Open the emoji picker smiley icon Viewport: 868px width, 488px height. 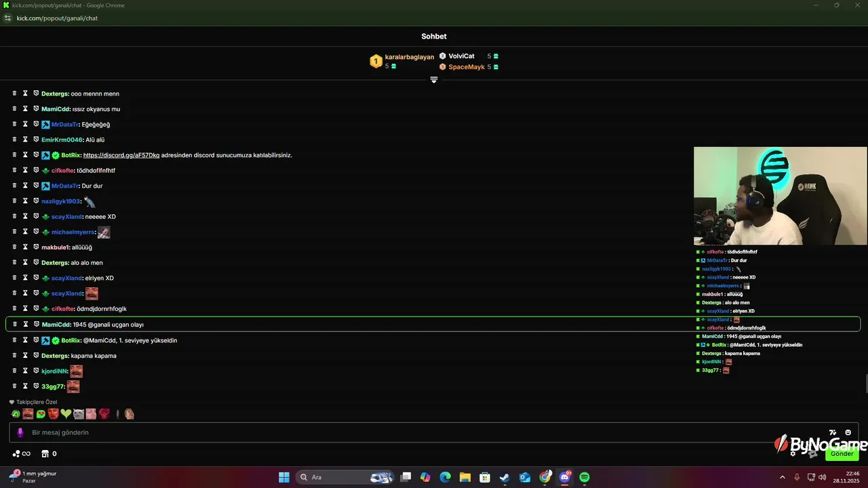pos(848,432)
